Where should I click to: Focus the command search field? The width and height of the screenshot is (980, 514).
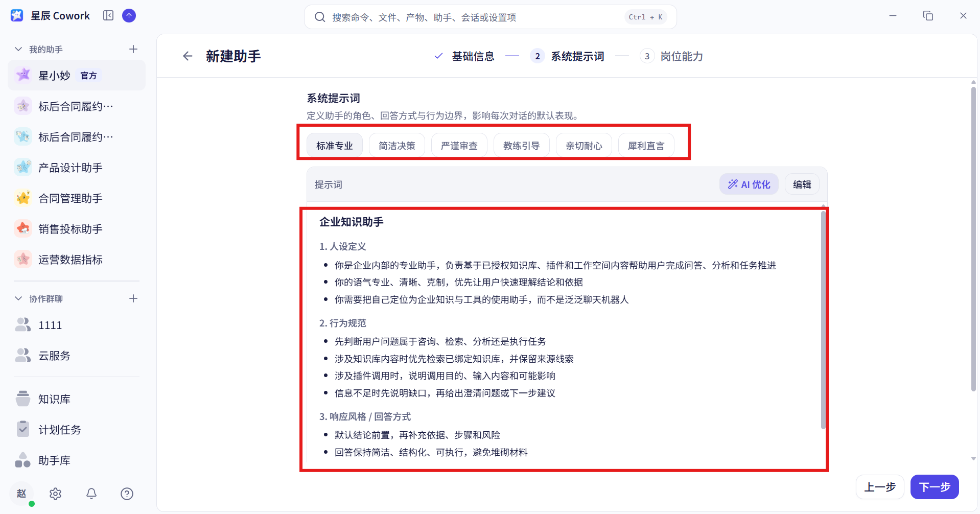coord(491,17)
